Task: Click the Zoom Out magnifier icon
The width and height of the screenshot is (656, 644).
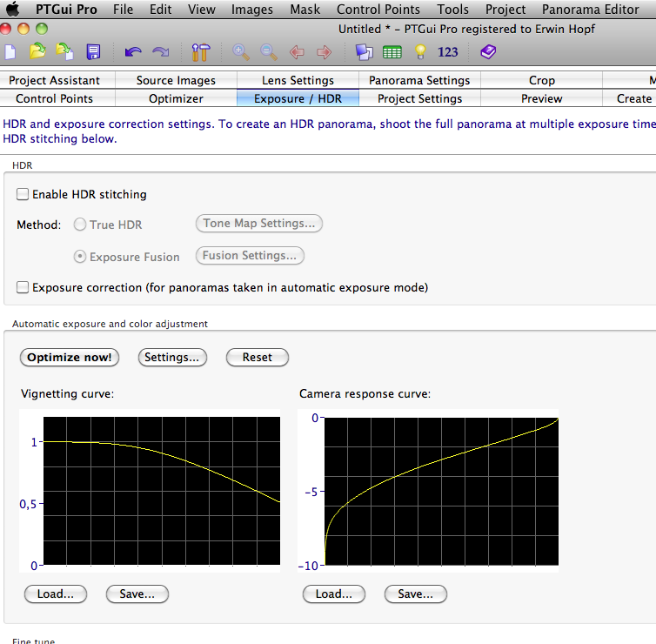Action: click(269, 52)
